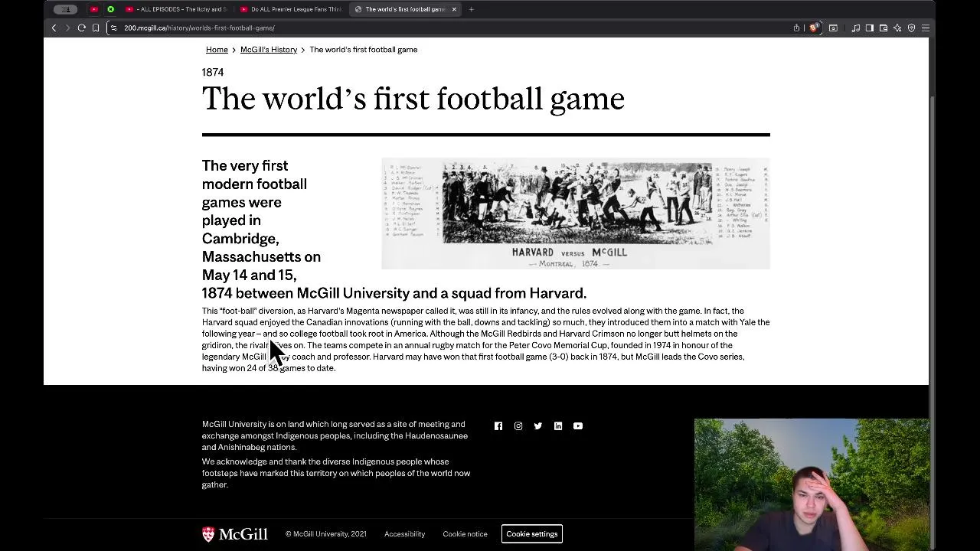Image resolution: width=980 pixels, height=551 pixels.
Task: Click the picture-in-picture screen icon in toolbar
Action: pyautogui.click(x=833, y=28)
